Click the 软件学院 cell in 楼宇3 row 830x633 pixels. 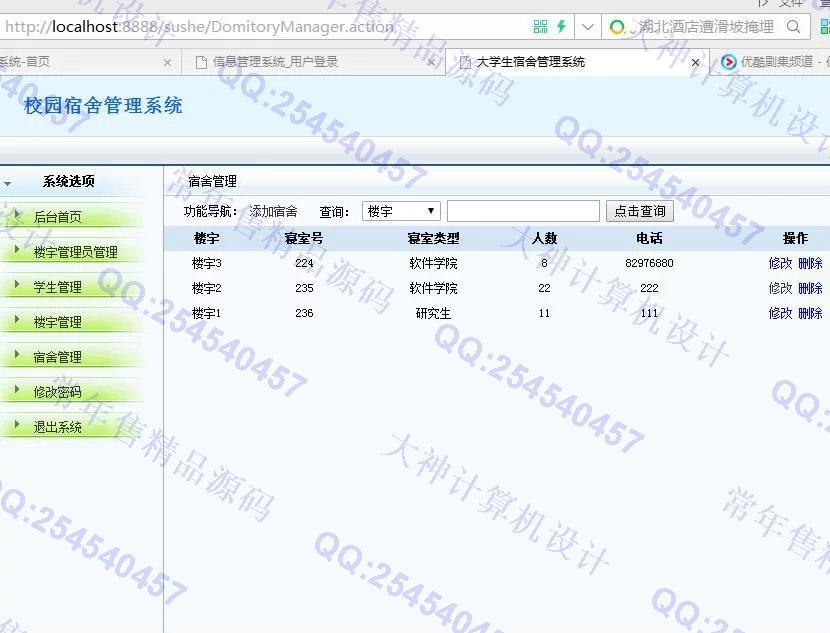[x=434, y=263]
